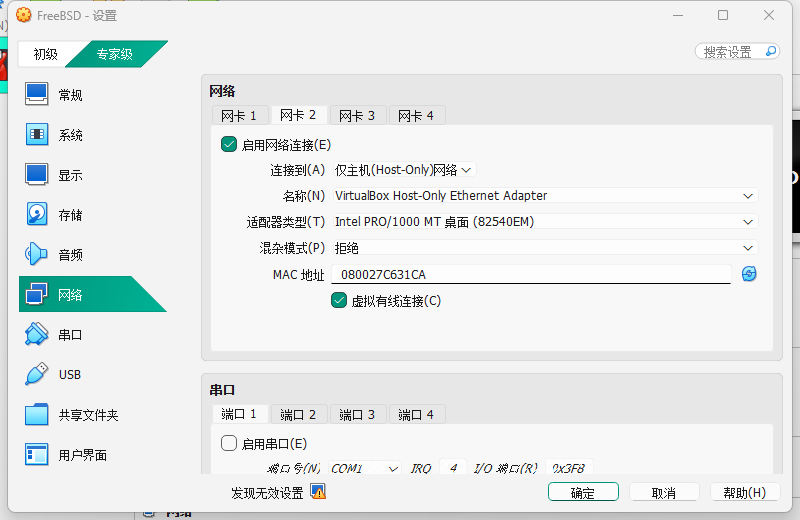Open the USB settings icon
Screen dimensions: 800x520
[x=37, y=374]
